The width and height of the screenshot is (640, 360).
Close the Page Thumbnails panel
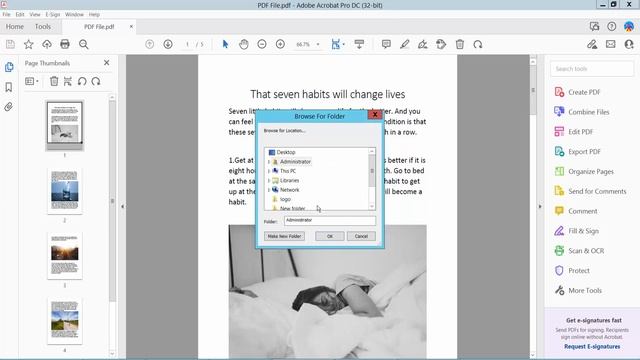107,63
